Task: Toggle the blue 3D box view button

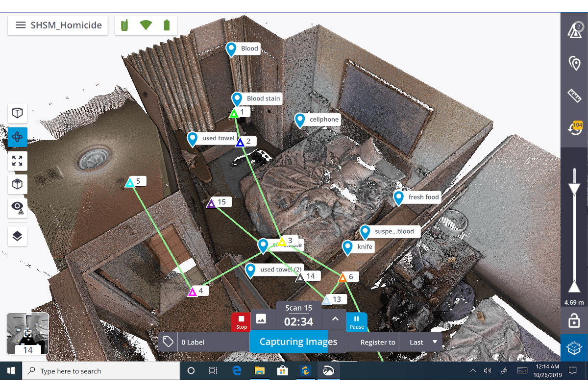Action: click(x=574, y=348)
